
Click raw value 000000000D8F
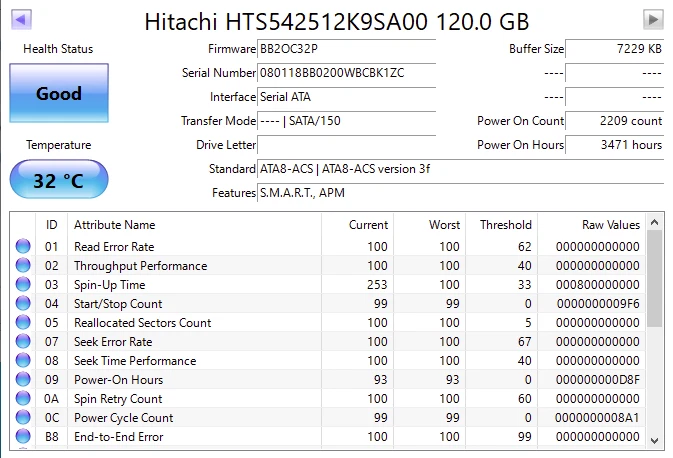[598, 380]
